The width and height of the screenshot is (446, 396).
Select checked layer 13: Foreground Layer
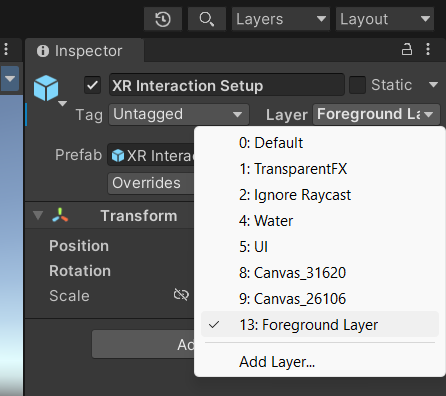click(x=320, y=324)
